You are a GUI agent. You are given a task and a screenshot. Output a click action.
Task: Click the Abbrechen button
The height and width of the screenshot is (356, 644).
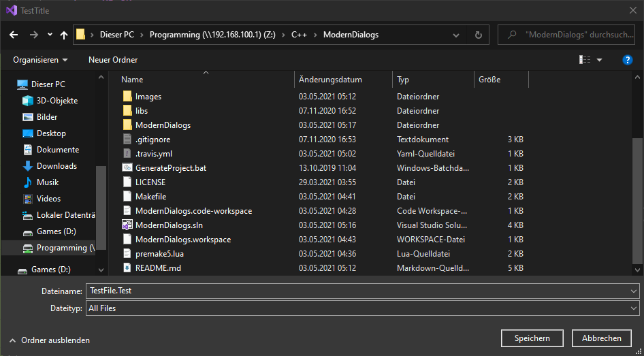coord(602,338)
